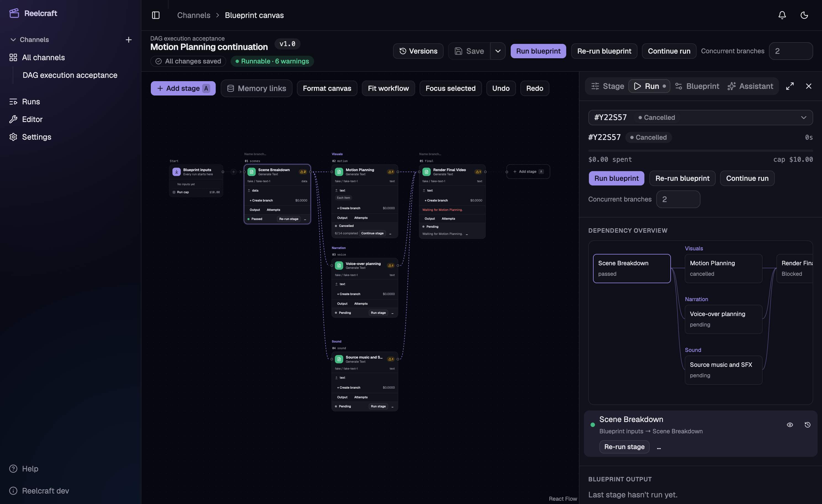Focus top Concurrent branches input
This screenshot has width=822, height=504.
[791, 51]
